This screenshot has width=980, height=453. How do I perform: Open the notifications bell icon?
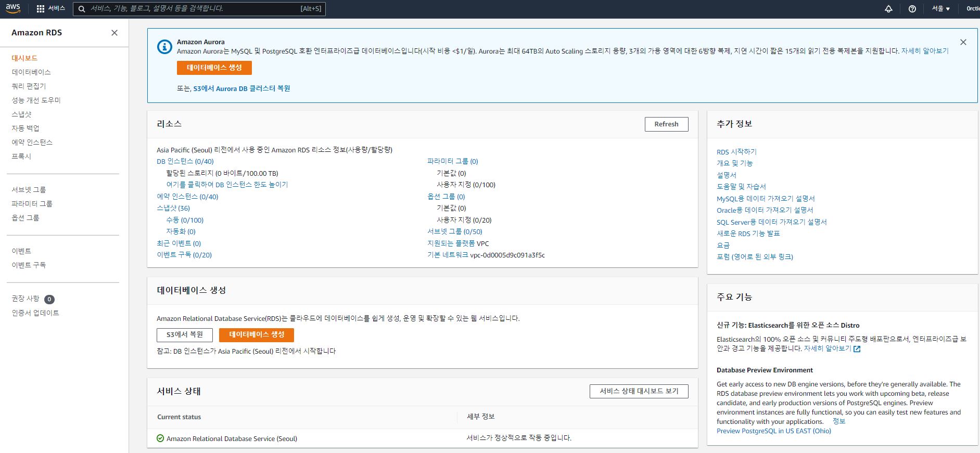[888, 9]
